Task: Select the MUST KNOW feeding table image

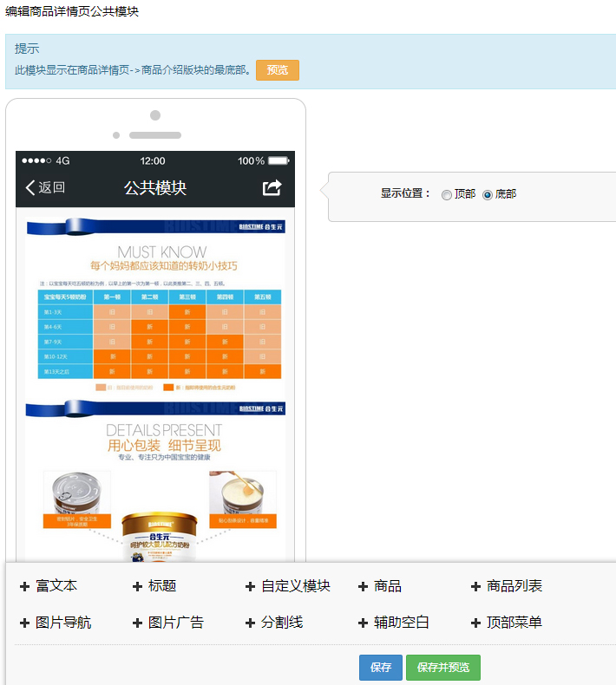Action: point(155,303)
